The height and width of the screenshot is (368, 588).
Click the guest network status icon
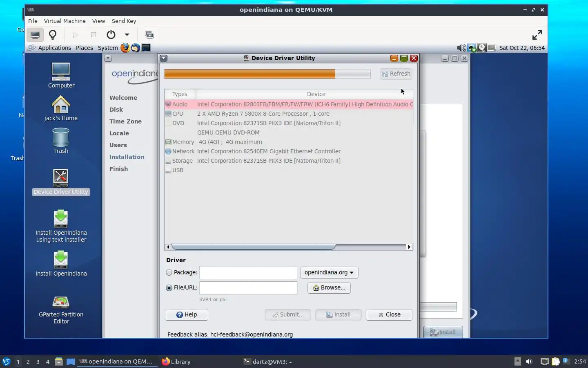tap(472, 48)
